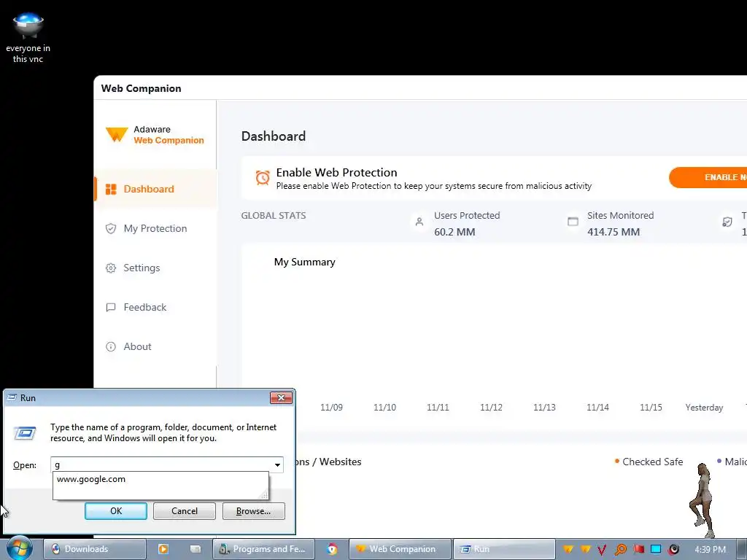Click the media player taskbar icon
Image resolution: width=747 pixels, height=560 pixels.
(x=163, y=549)
